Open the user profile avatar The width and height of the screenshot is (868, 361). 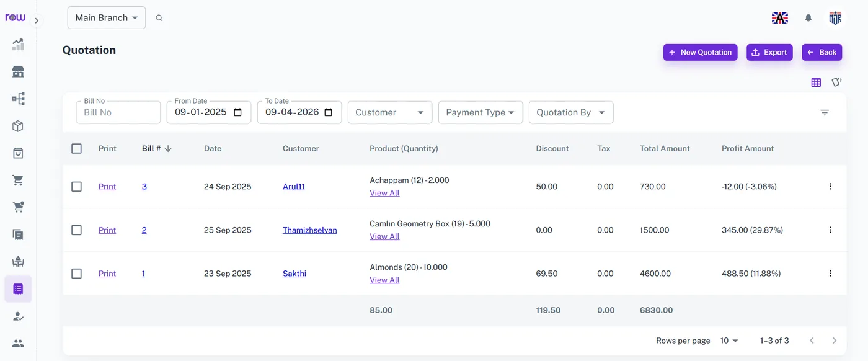coord(836,18)
